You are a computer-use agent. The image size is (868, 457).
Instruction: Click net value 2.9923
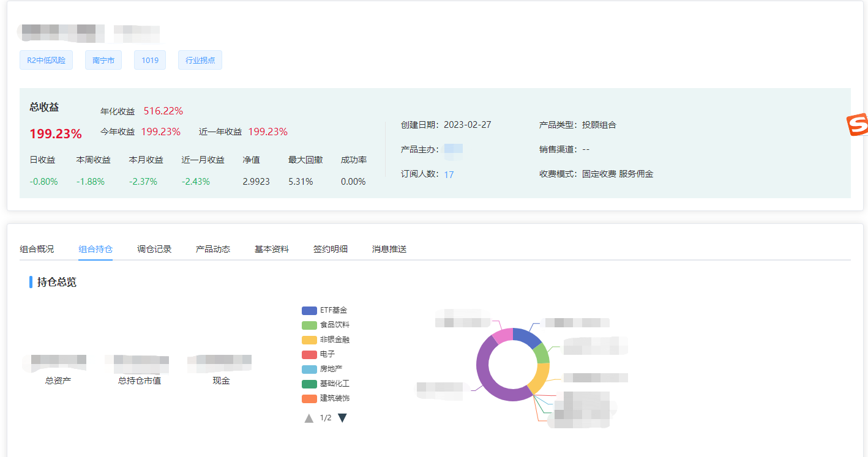(256, 182)
